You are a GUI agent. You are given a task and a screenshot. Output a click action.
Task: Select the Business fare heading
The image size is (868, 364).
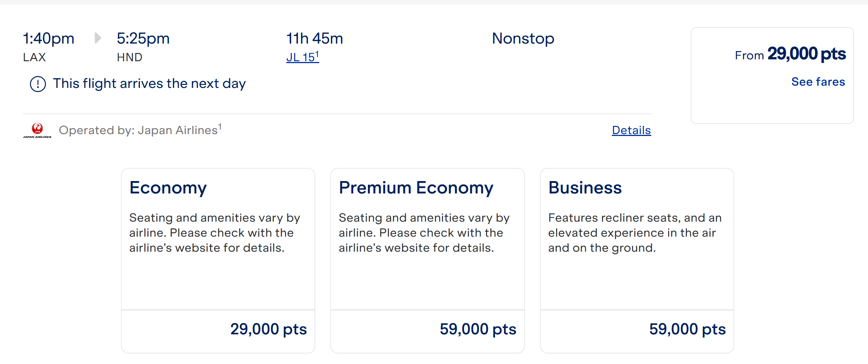point(585,188)
